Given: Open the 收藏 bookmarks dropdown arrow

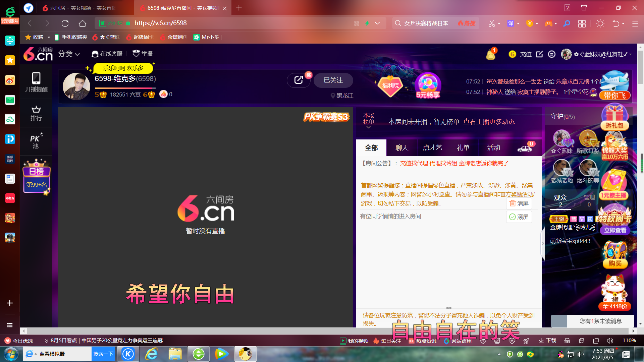Looking at the screenshot, I should point(49,37).
